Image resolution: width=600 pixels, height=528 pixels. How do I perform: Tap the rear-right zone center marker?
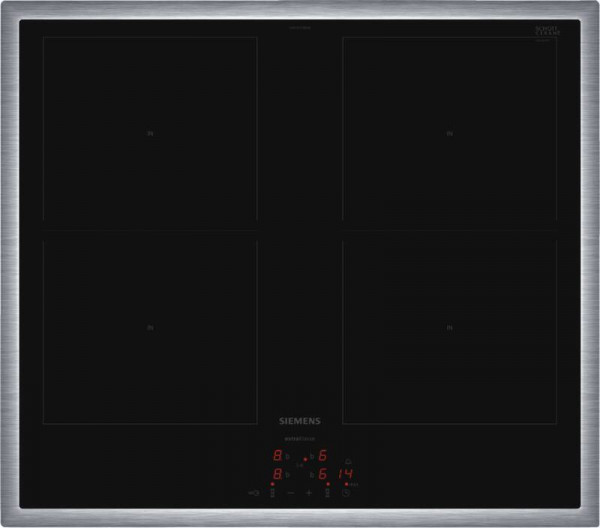tap(450, 132)
